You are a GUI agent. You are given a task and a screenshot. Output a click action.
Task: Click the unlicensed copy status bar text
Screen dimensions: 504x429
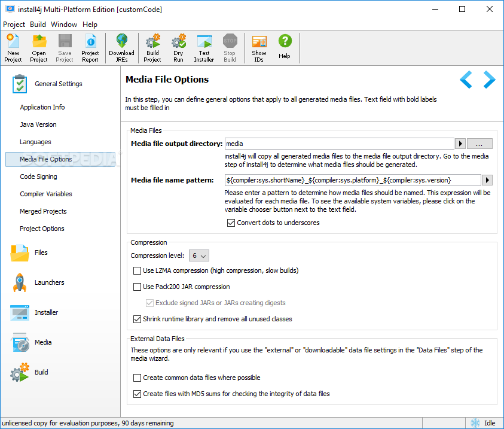point(88,423)
